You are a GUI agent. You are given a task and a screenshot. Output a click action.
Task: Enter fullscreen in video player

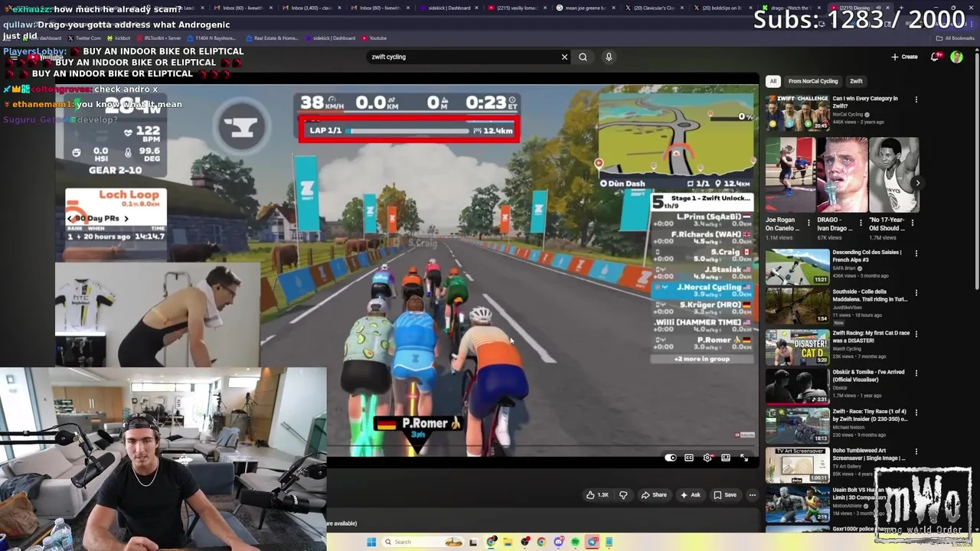(x=744, y=458)
